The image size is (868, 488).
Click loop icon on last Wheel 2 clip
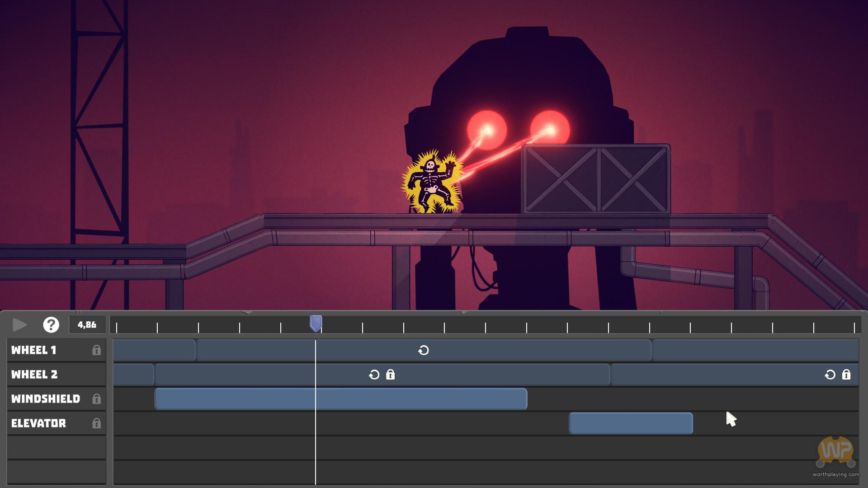pos(830,375)
